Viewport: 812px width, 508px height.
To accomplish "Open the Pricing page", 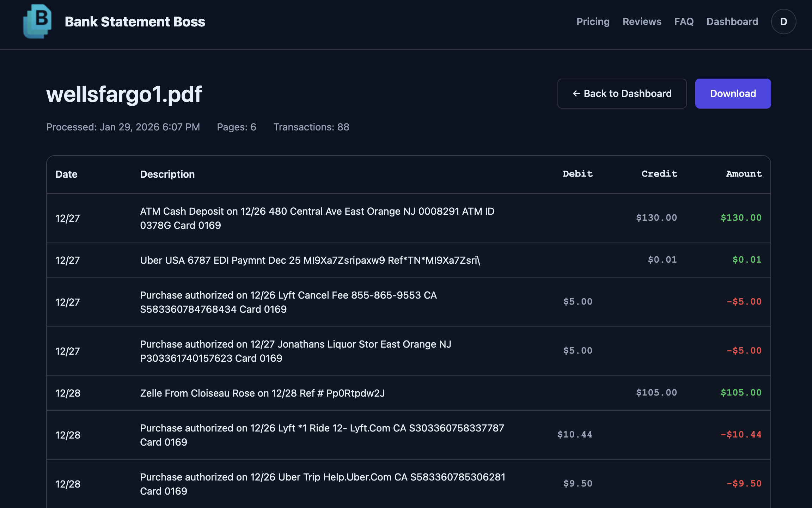I will click(x=593, y=22).
